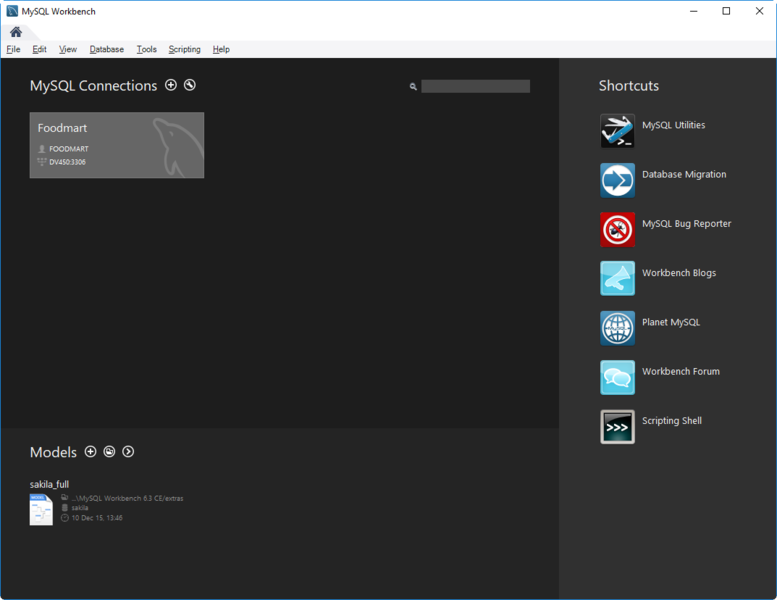Open the manage connections wrench icon
This screenshot has height=600, width=777.
click(190, 85)
